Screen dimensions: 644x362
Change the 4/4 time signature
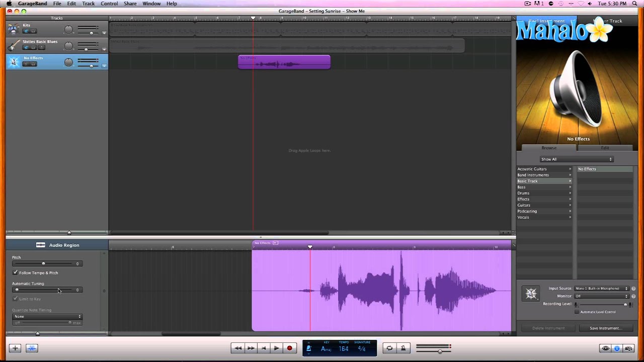coord(361,349)
